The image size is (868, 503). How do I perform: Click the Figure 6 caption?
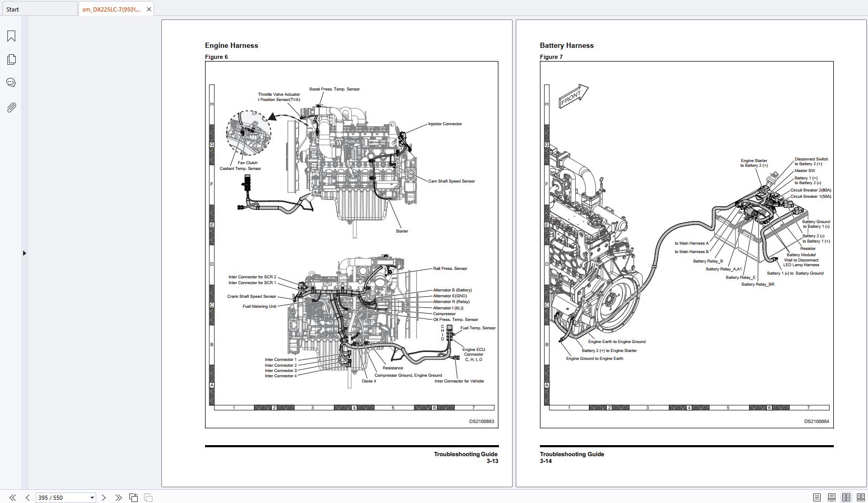tap(217, 57)
